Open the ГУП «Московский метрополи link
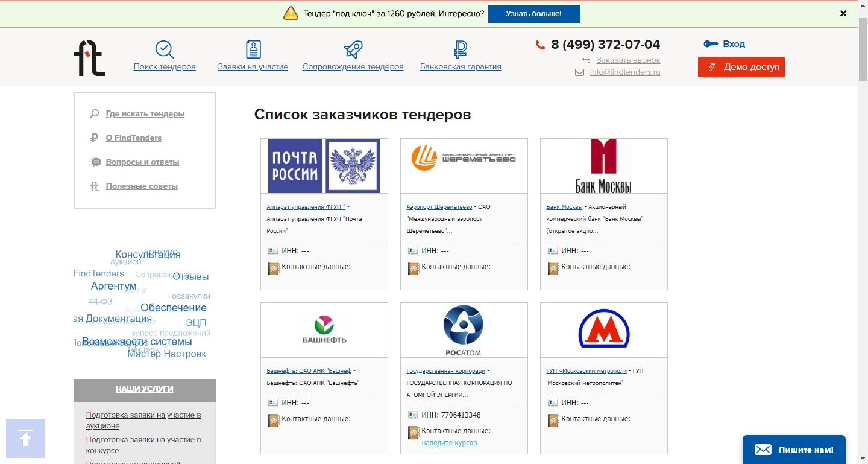The width and height of the screenshot is (868, 464). [587, 371]
